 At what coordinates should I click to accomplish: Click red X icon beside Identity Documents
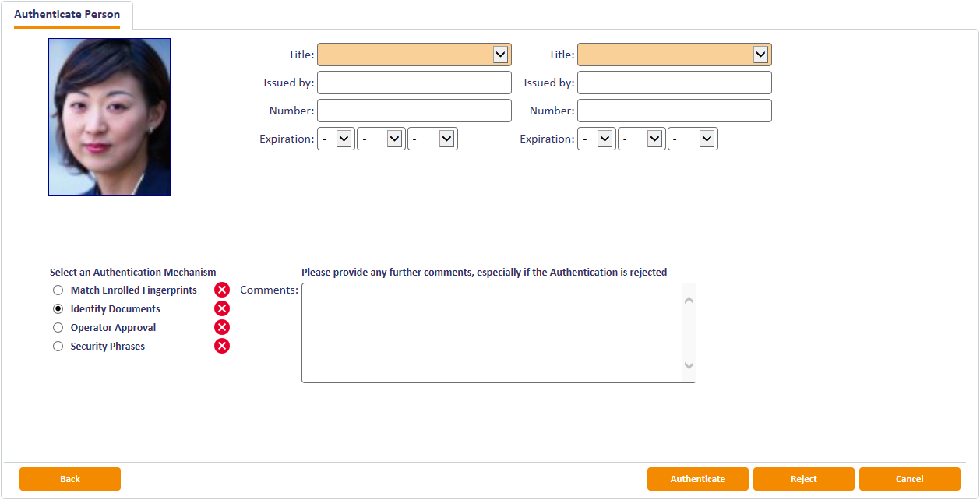tap(222, 308)
